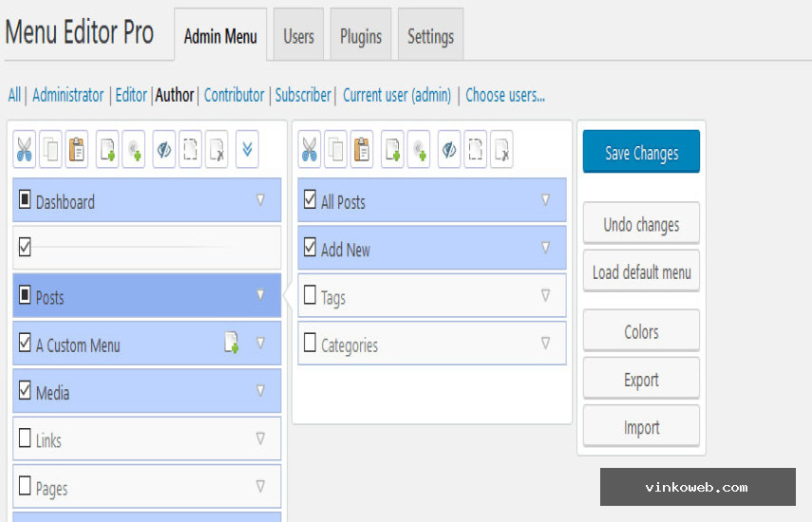This screenshot has height=522, width=812.
Task: Uncheck the separator row checkbox
Action: click(x=25, y=247)
